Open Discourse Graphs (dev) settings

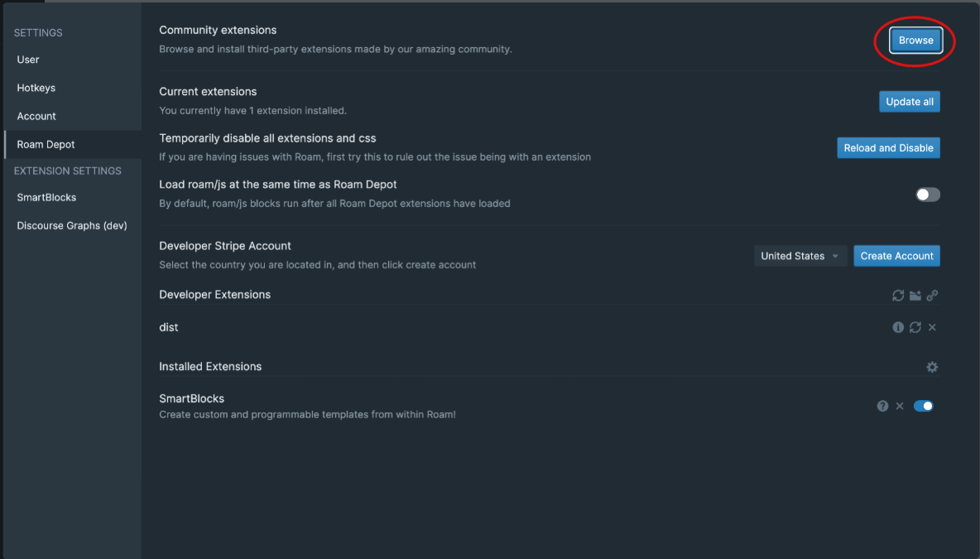72,225
